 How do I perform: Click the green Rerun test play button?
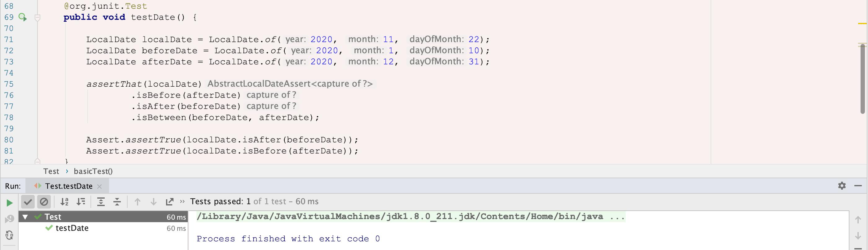tap(9, 203)
